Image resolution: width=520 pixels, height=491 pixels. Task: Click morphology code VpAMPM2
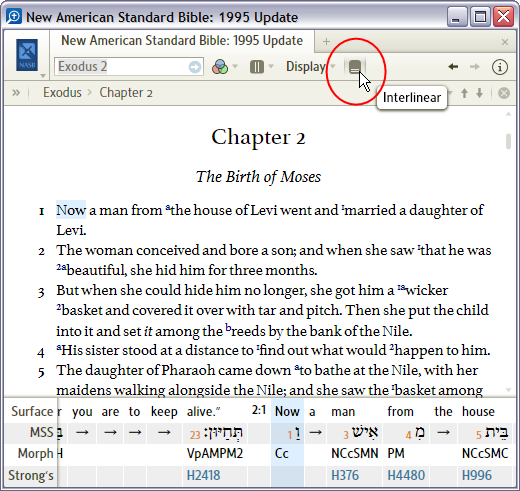(215, 454)
